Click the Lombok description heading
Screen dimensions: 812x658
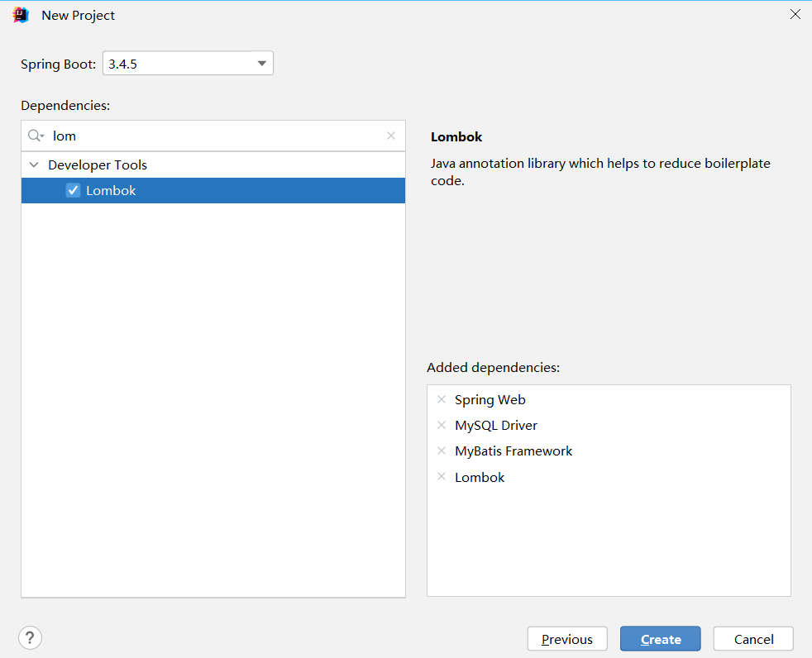[x=456, y=136]
